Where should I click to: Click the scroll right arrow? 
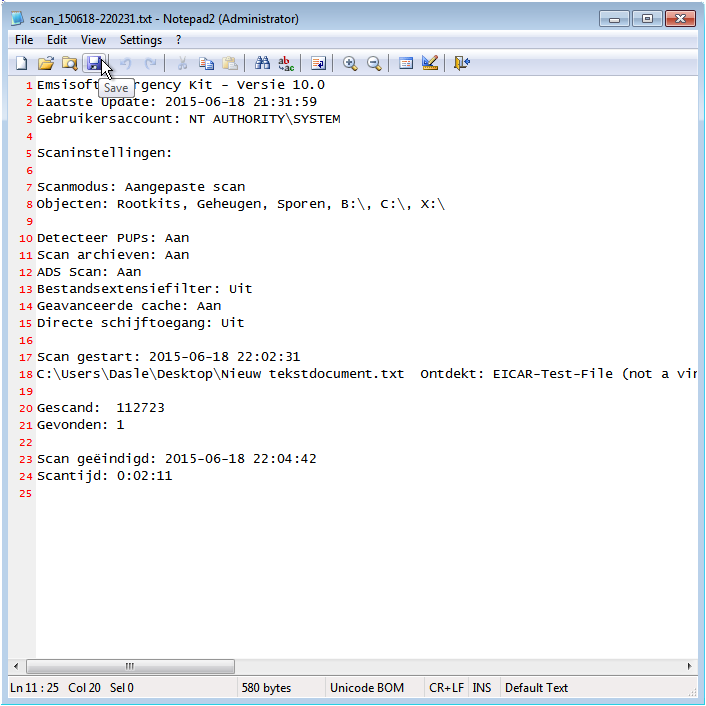[x=689, y=666]
